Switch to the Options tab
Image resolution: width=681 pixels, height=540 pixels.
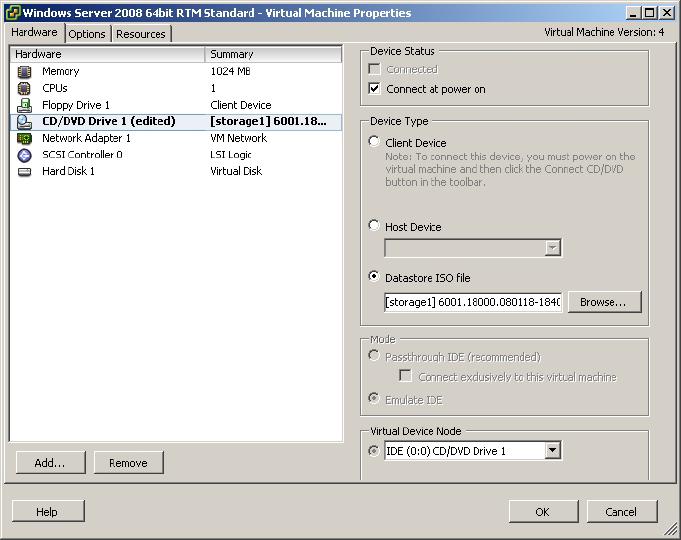pos(87,34)
